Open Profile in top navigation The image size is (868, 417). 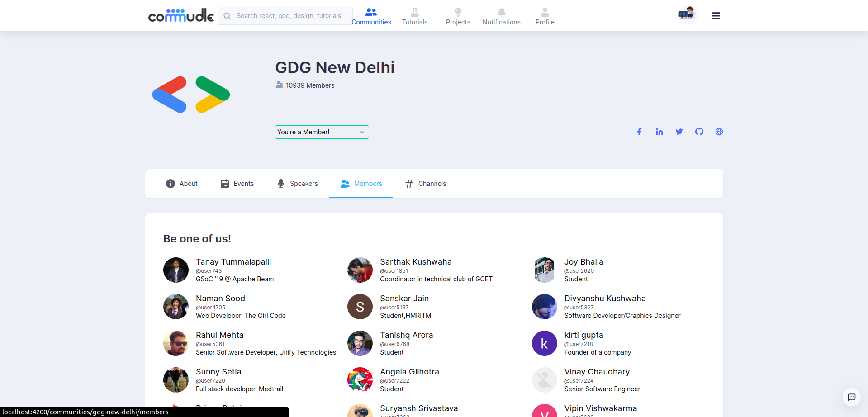[x=545, y=16]
